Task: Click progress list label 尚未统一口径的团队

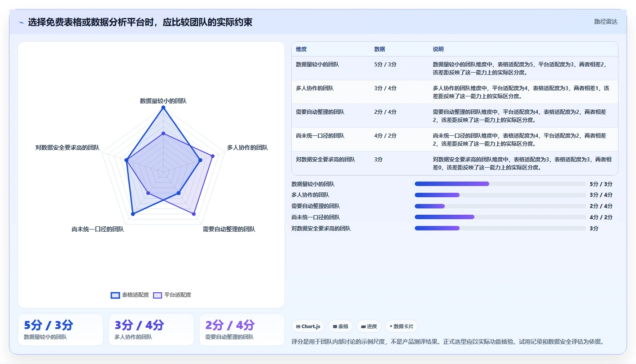Action: [316, 217]
